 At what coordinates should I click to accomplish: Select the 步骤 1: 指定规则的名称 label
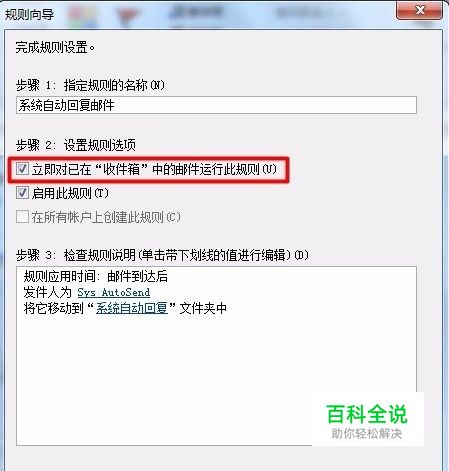pyautogui.click(x=90, y=85)
